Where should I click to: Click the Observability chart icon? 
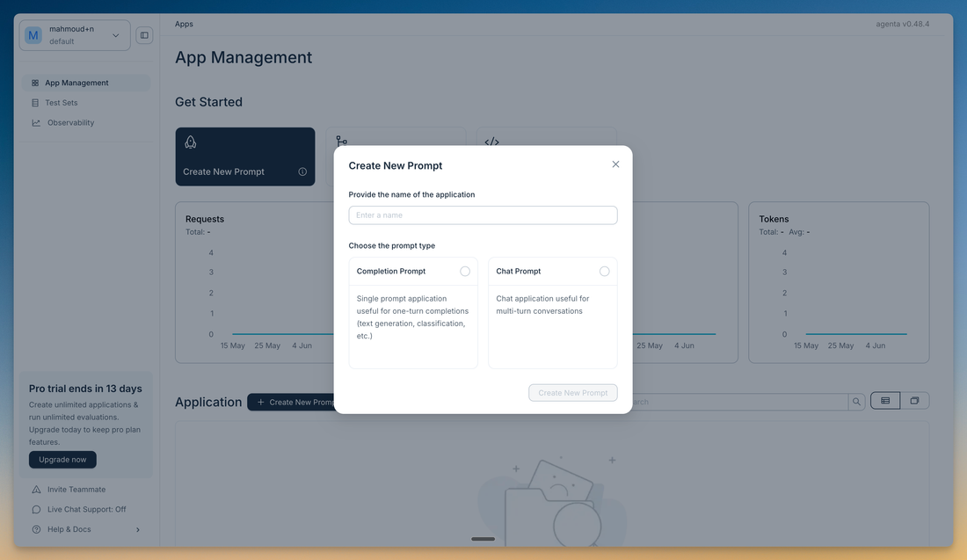pos(34,122)
